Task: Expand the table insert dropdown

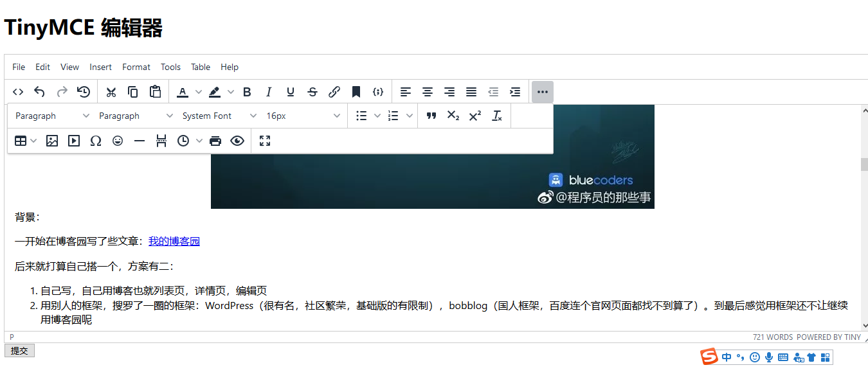Action: click(33, 141)
